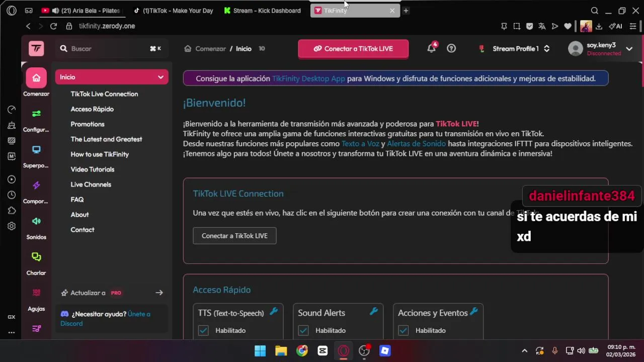
Task: Open Acciones y Eventos wrench icon
Action: [x=474, y=312]
